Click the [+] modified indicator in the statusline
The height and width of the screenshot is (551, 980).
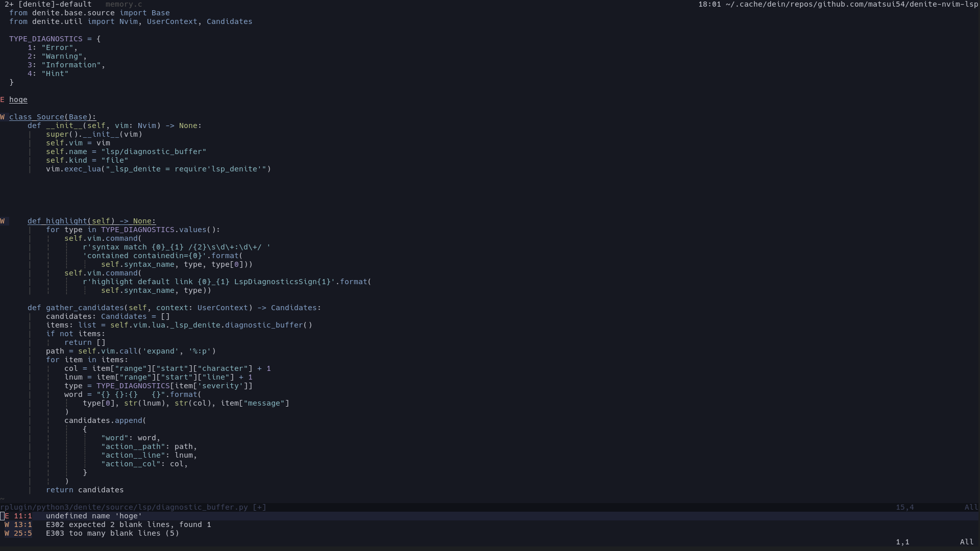pos(259,507)
